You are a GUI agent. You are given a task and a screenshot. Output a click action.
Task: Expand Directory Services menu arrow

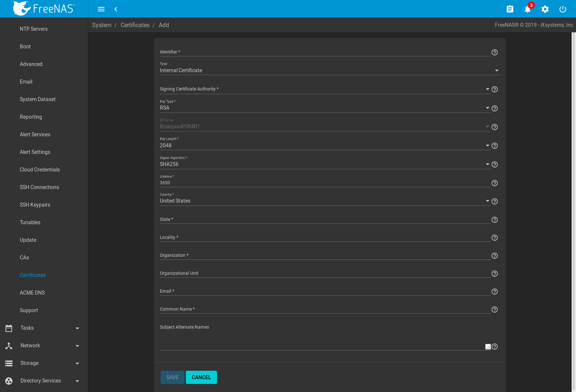pos(77,381)
